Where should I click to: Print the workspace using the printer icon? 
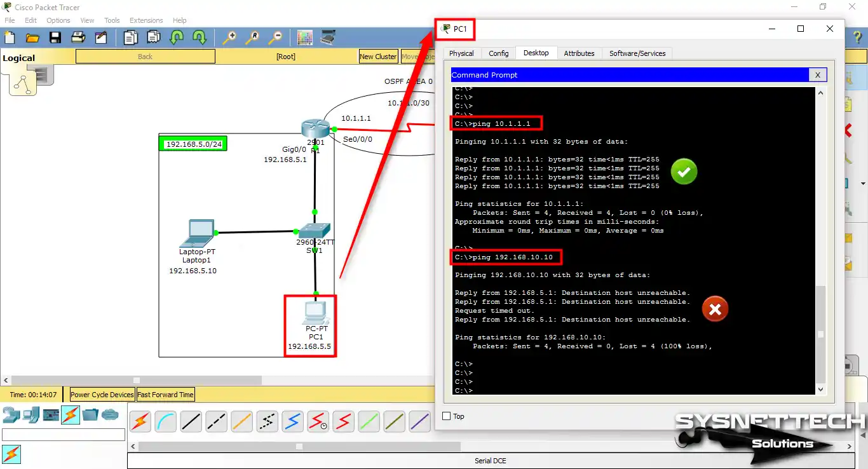[78, 37]
